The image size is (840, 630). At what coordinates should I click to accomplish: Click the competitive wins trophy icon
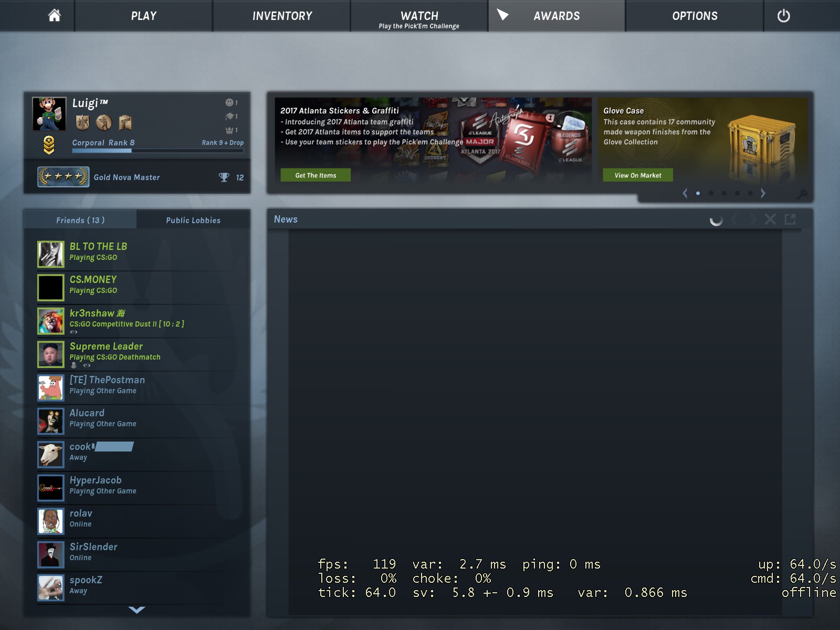pyautogui.click(x=224, y=177)
